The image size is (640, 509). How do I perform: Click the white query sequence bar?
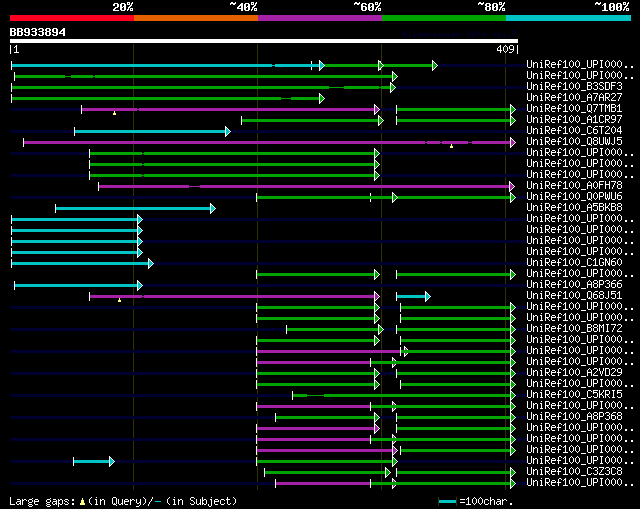[264, 41]
